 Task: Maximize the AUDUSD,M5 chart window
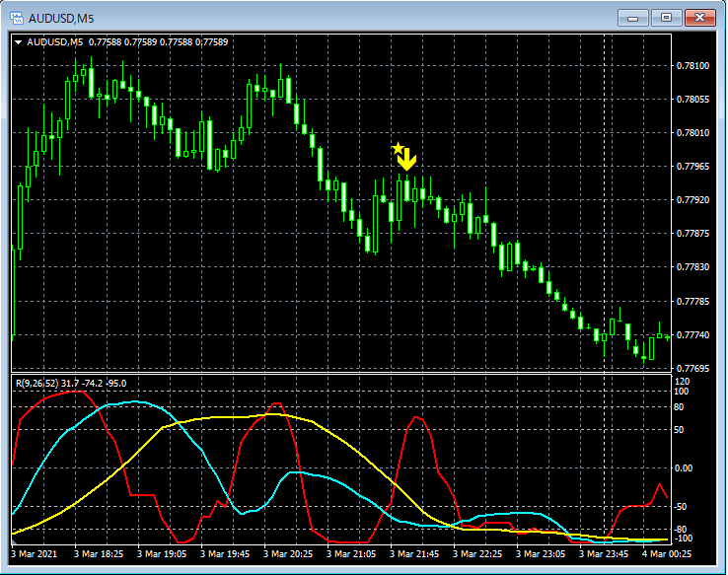click(668, 18)
